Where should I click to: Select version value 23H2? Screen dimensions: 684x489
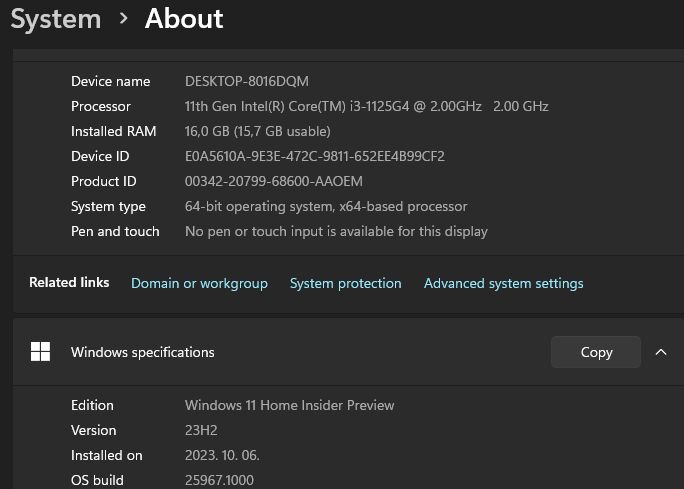pos(201,431)
